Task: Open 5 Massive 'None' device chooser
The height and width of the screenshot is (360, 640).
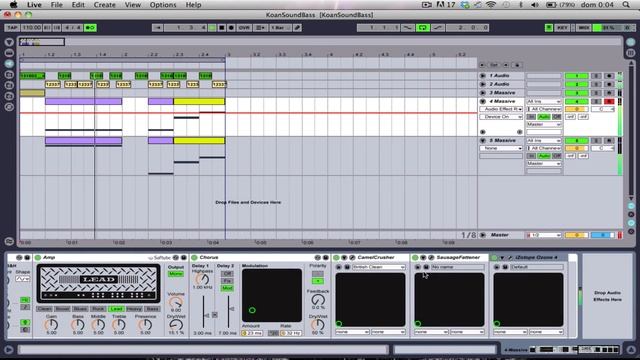Action: pyautogui.click(x=501, y=148)
